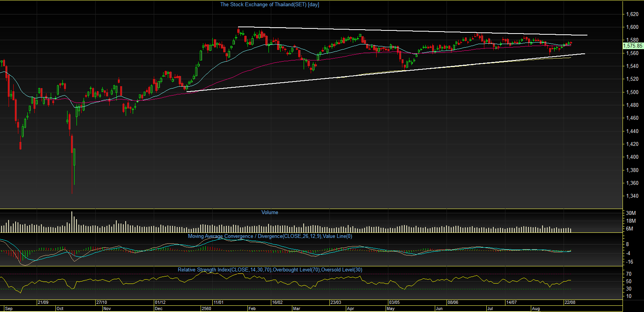Select the 'Oct' month label
Image resolution: width=644 pixels, height=312 pixels.
(60, 309)
